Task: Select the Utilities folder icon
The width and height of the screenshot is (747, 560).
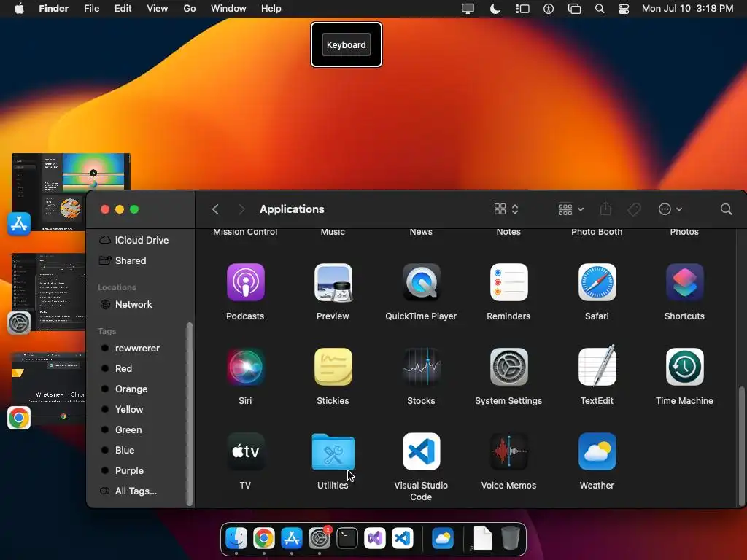Action: pos(333,451)
